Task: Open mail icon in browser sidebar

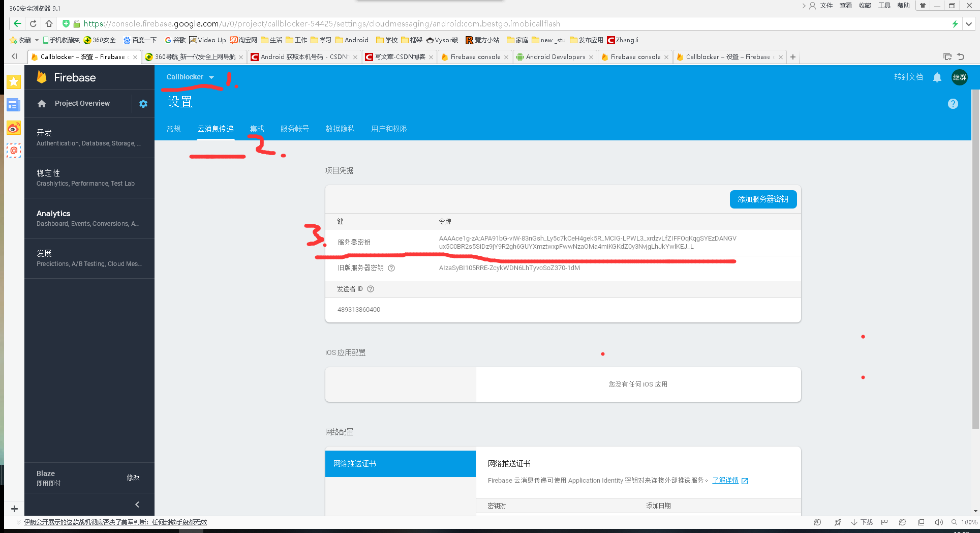Action: click(14, 151)
